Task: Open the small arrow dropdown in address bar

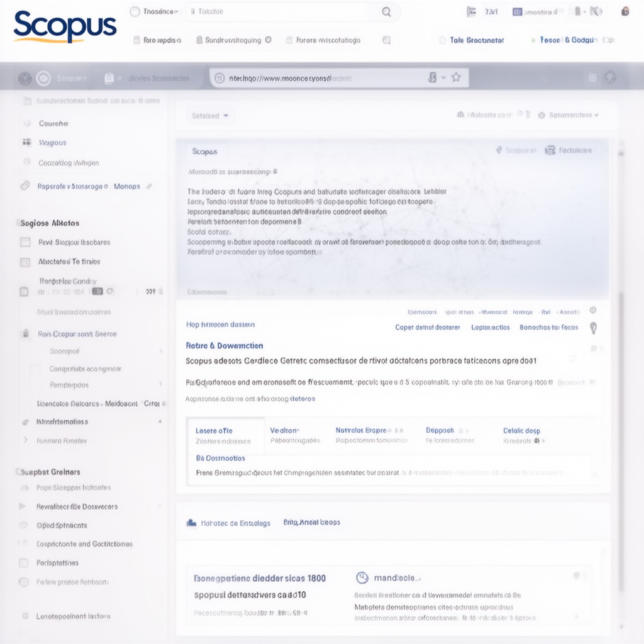Action: 443,77
